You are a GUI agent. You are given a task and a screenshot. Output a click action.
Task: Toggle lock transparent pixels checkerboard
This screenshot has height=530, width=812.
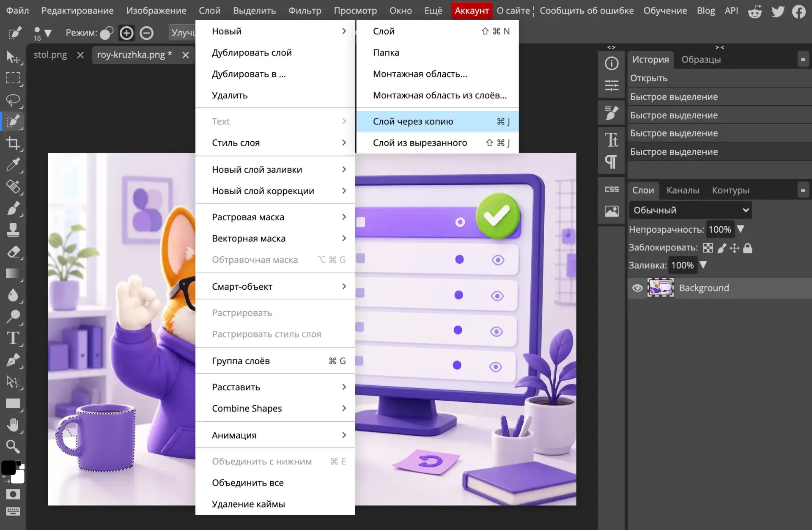tap(708, 248)
